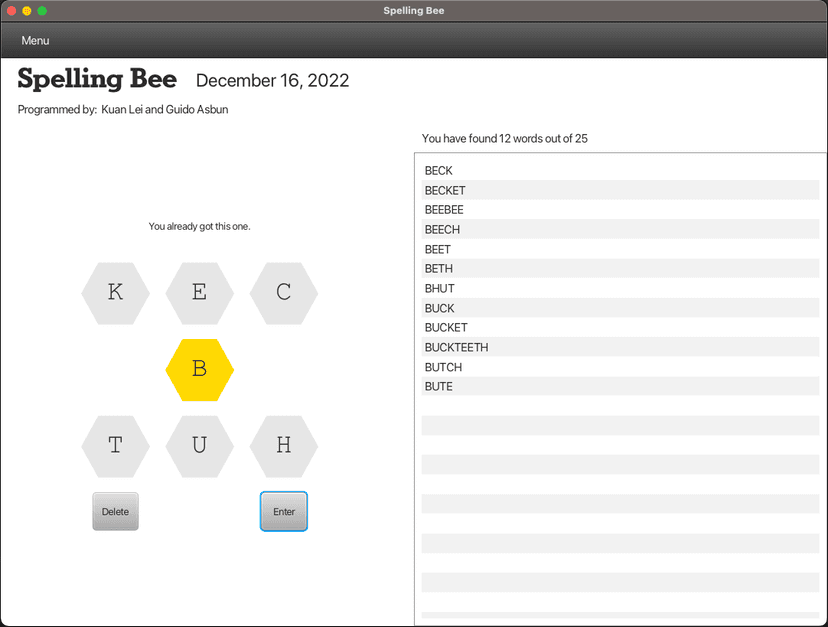Select BUTE in the found words list
Image resolution: width=828 pixels, height=627 pixels.
click(x=620, y=386)
